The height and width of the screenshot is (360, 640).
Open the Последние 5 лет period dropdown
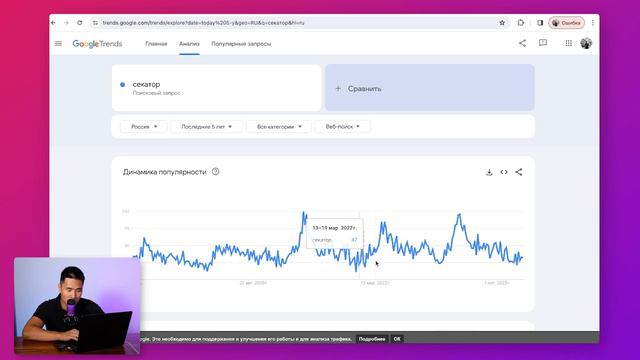[x=207, y=127]
